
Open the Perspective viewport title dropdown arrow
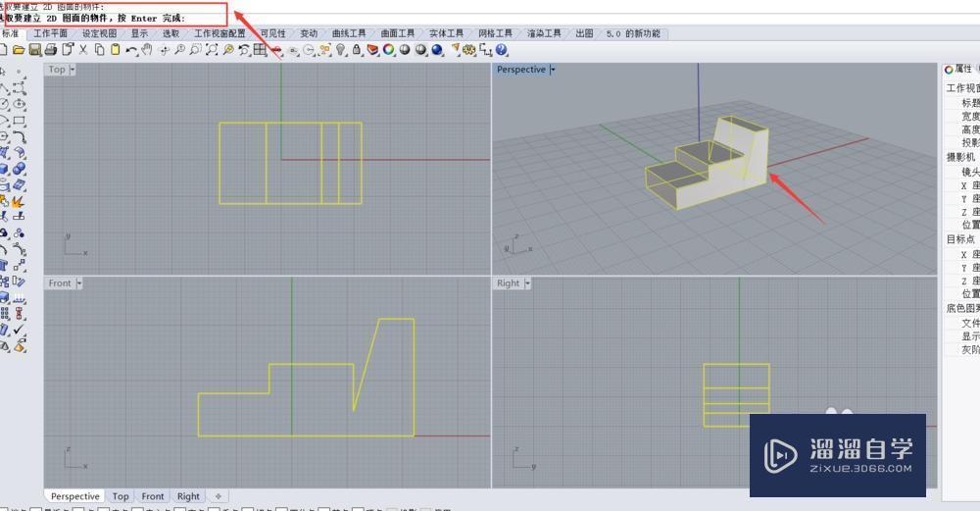[x=553, y=70]
